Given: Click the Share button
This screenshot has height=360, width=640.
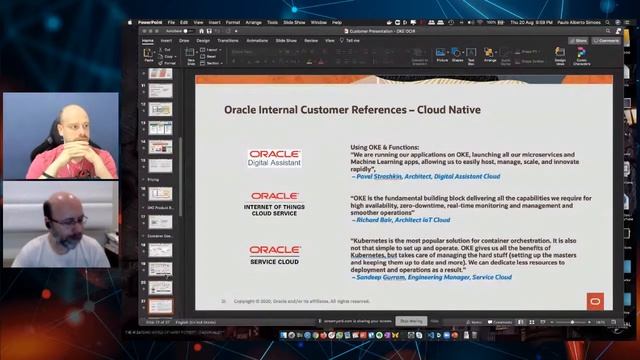Looking at the screenshot, I should click(x=578, y=41).
